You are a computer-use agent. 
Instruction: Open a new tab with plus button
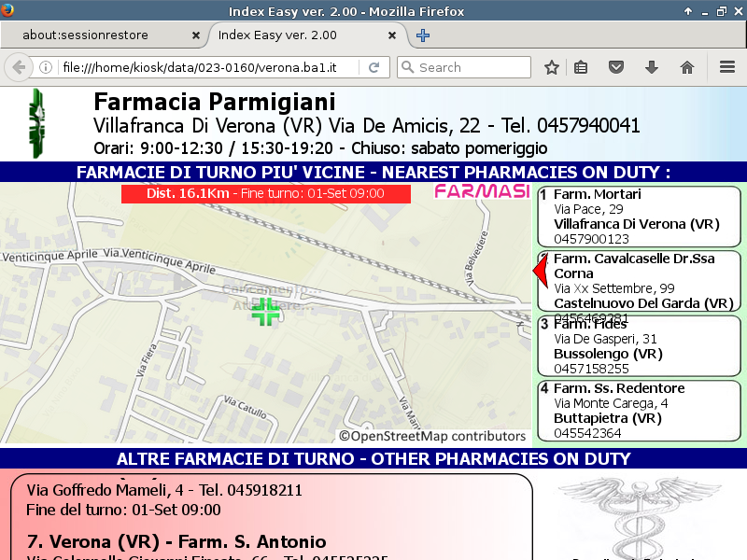423,35
